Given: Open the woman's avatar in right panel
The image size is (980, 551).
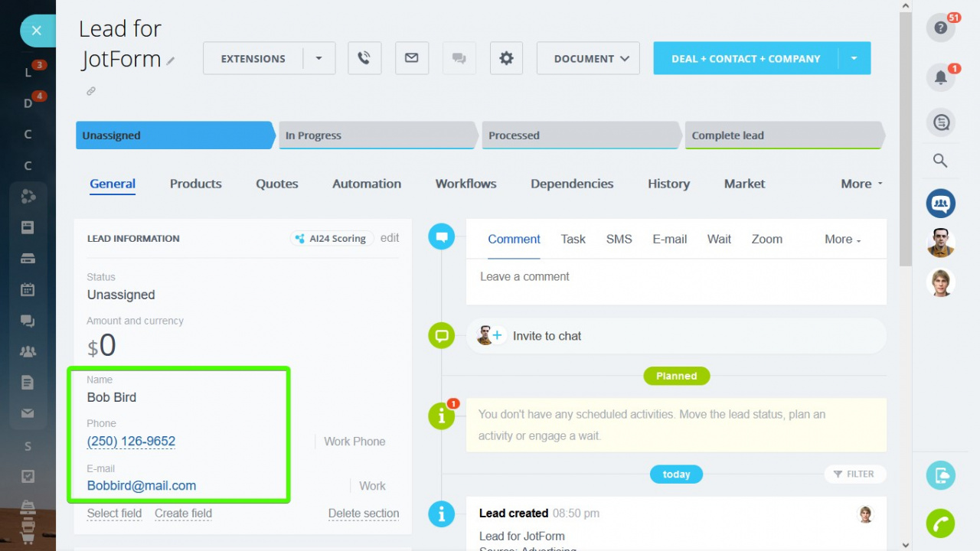Looking at the screenshot, I should 941,283.
